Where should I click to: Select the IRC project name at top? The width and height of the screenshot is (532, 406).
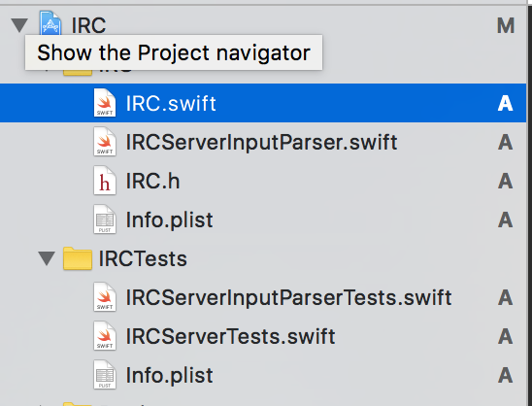(88, 25)
